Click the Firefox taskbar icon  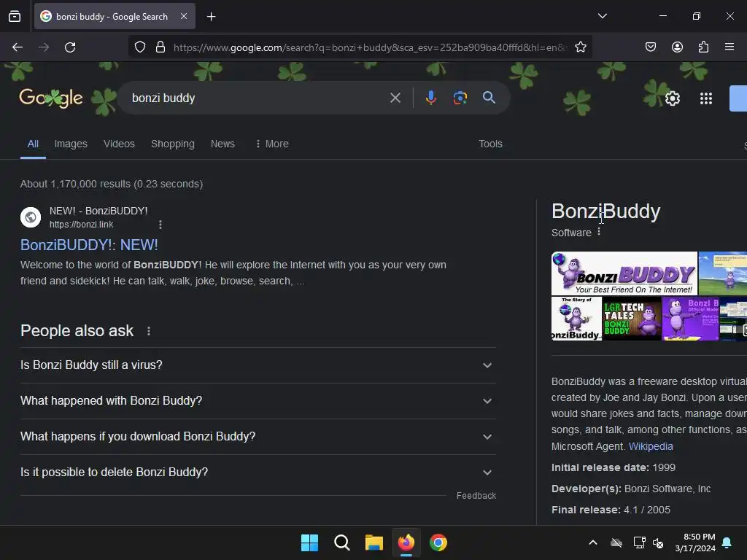(406, 542)
